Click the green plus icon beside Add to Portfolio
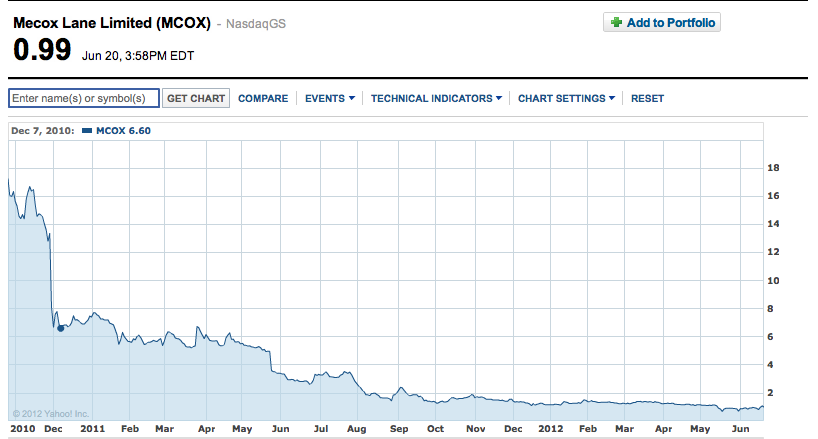 616,23
